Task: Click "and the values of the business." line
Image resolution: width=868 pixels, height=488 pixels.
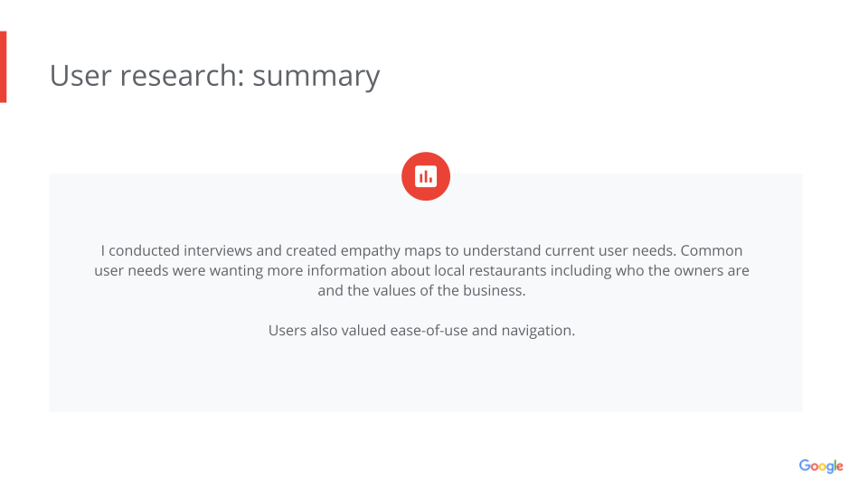Action: [421, 291]
